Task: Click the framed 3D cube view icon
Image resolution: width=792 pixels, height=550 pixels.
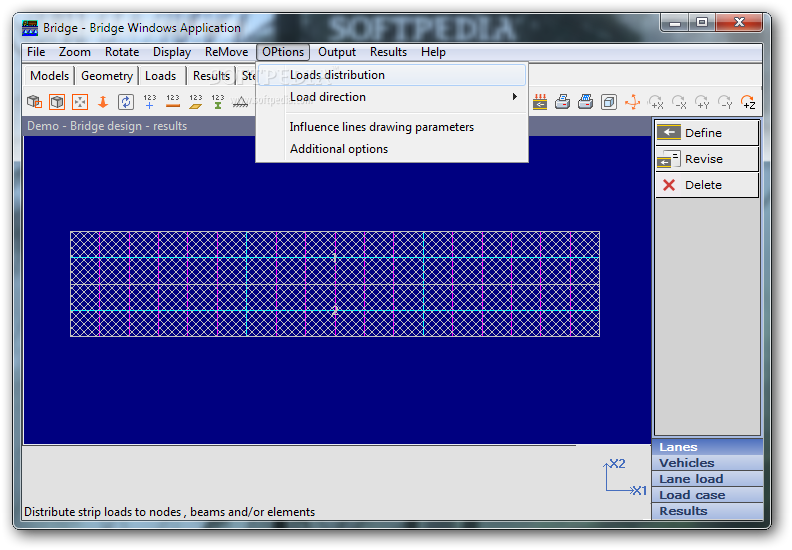Action: coord(57,102)
